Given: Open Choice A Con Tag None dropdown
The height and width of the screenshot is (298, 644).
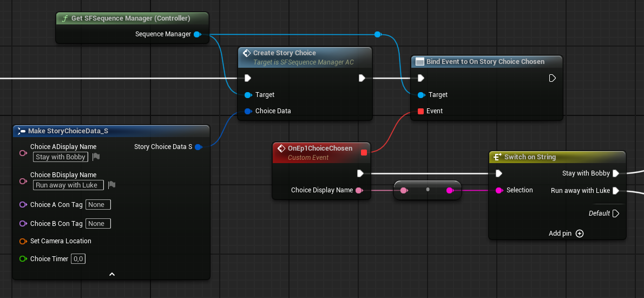Looking at the screenshot, I should coord(98,205).
